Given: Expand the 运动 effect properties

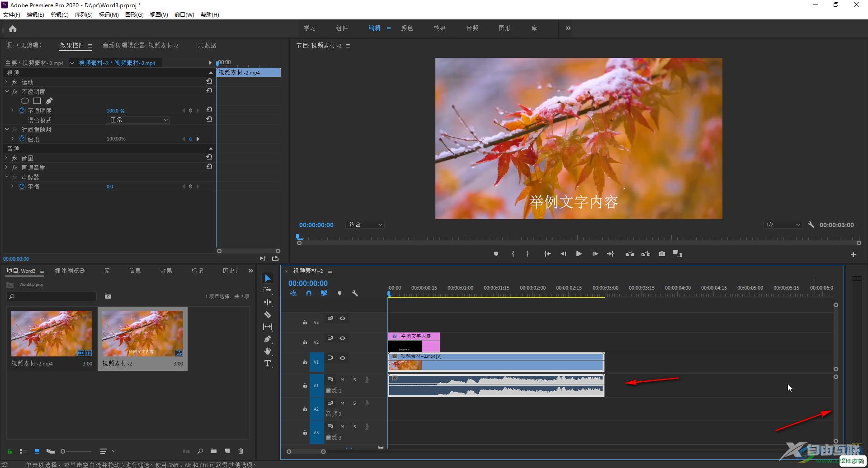Looking at the screenshot, I should point(6,82).
